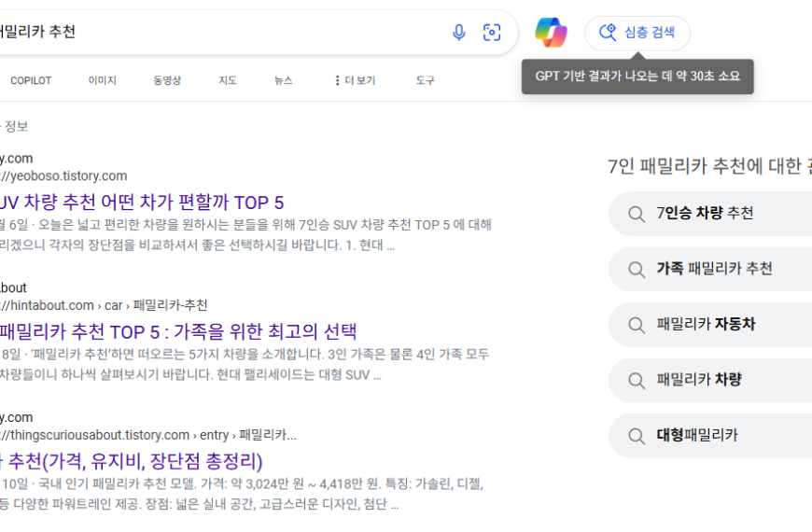Screen dimensions: 812x532
Task: Open the yeoboso.tistory.com URL
Action: (x=63, y=175)
